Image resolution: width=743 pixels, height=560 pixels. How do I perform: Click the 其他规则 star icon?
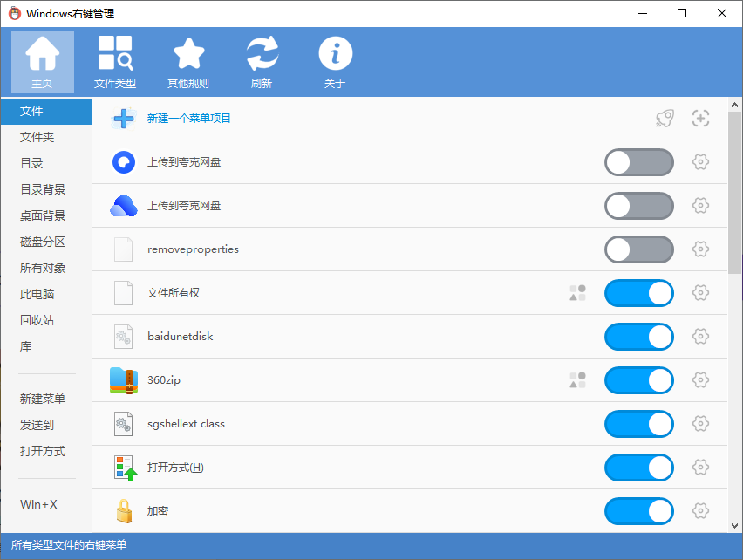pos(188,54)
